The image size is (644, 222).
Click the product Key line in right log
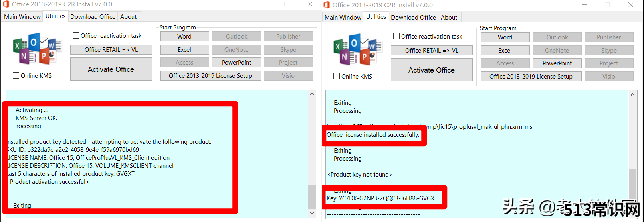pos(382,198)
